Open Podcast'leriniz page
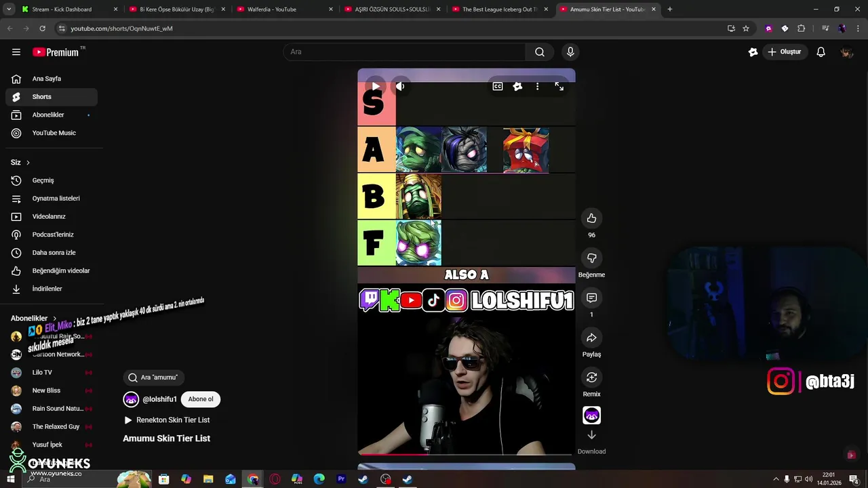The image size is (868, 488). [52, 235]
